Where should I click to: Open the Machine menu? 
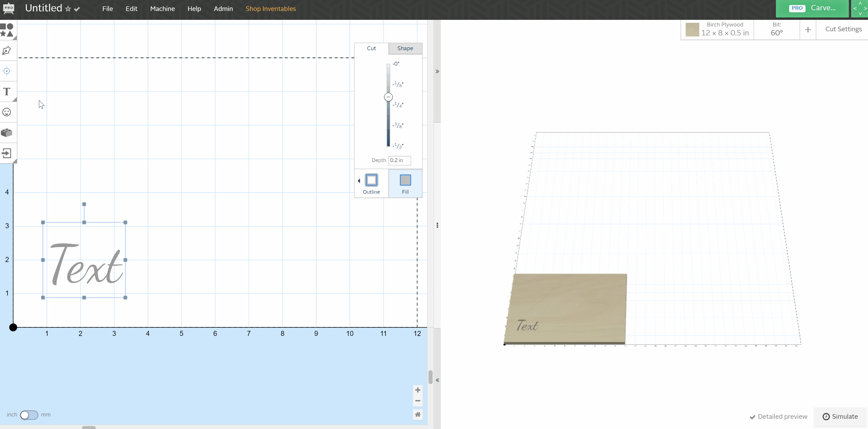coord(163,9)
